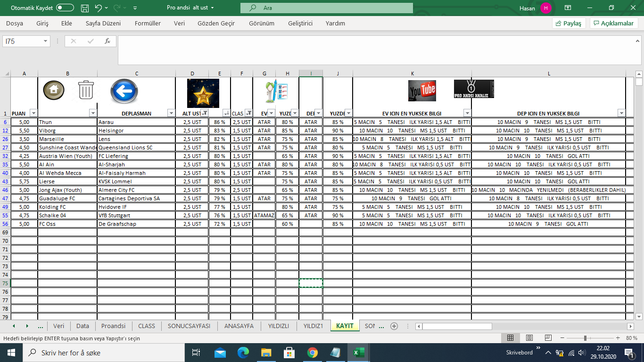This screenshot has width=644, height=362.
Task: Click the Undo arrow icon
Action: (x=98, y=8)
